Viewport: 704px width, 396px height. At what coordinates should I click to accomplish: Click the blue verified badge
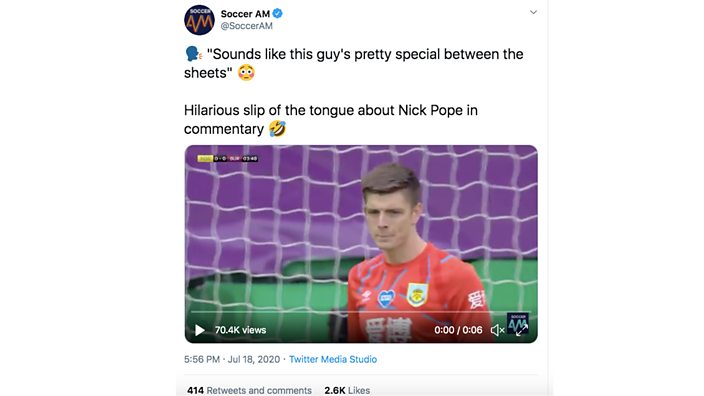coord(277,13)
